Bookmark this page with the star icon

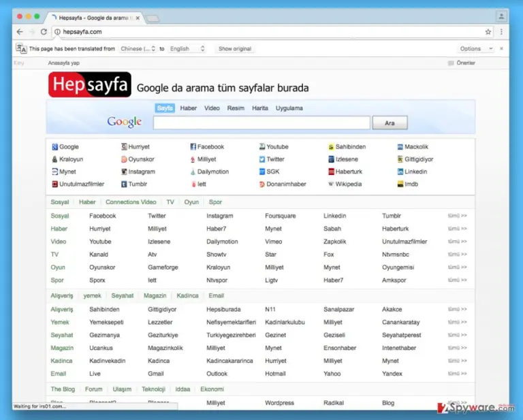pos(488,32)
